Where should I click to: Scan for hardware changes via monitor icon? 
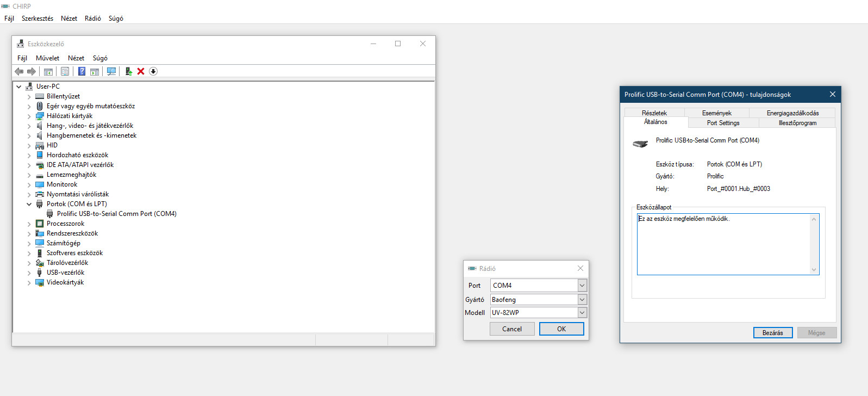pyautogui.click(x=111, y=71)
